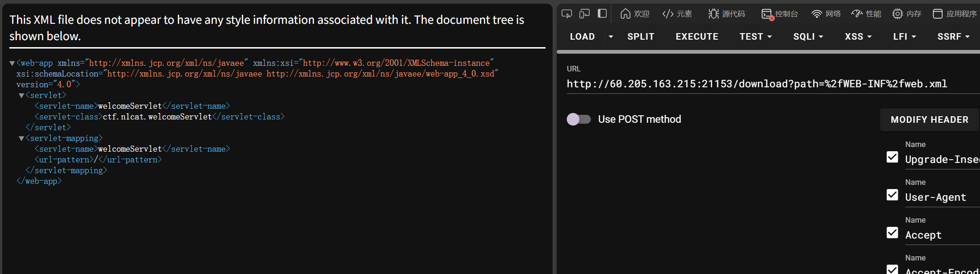
Task: Expand the SQLI payload menu
Action: tap(808, 36)
